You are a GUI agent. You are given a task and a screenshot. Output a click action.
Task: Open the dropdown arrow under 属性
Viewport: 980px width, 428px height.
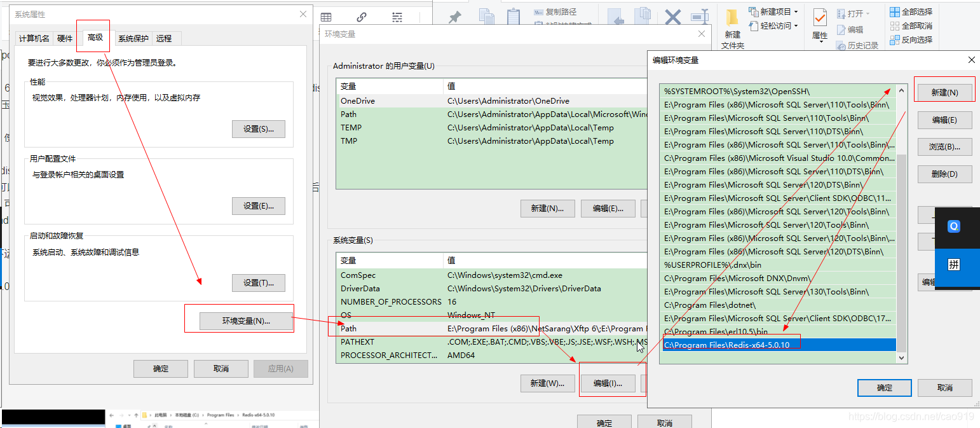coord(820,42)
